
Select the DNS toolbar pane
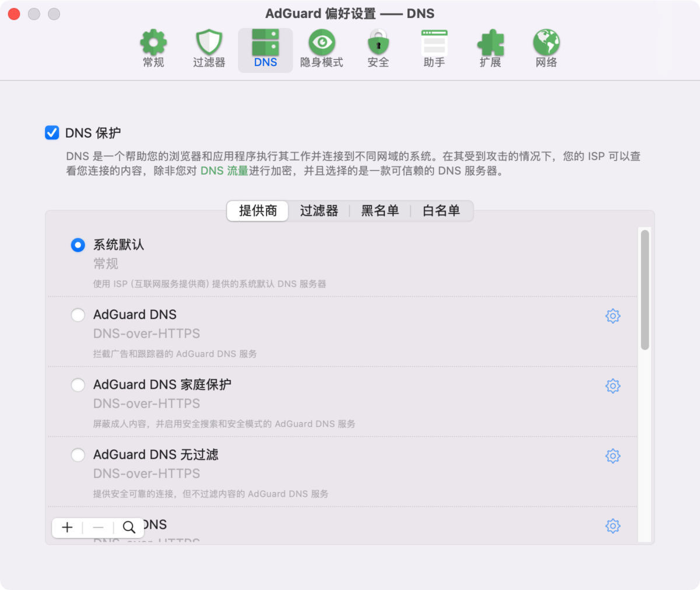pyautogui.click(x=265, y=49)
